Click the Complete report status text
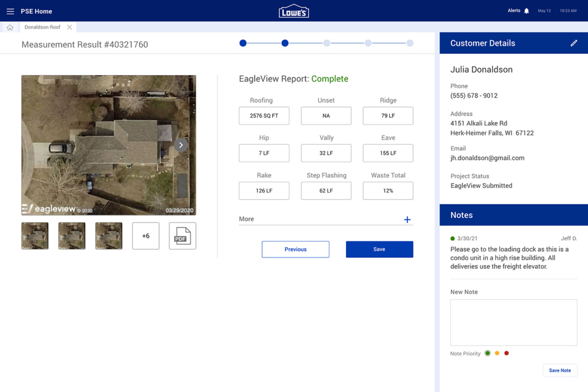 [329, 79]
